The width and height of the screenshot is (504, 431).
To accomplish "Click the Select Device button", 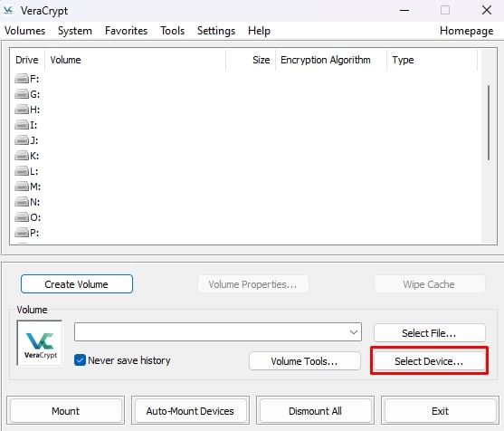I will tap(429, 361).
